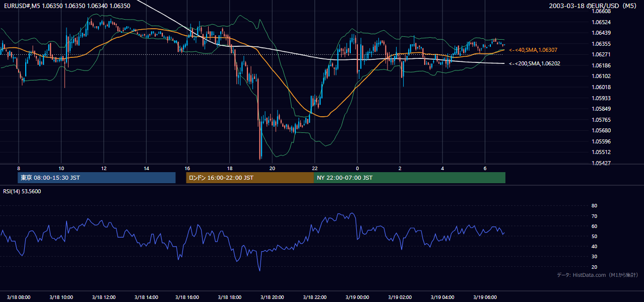The height and width of the screenshot is (302, 644).
Task: Click RSI scale value 60
Action: pyautogui.click(x=594, y=226)
